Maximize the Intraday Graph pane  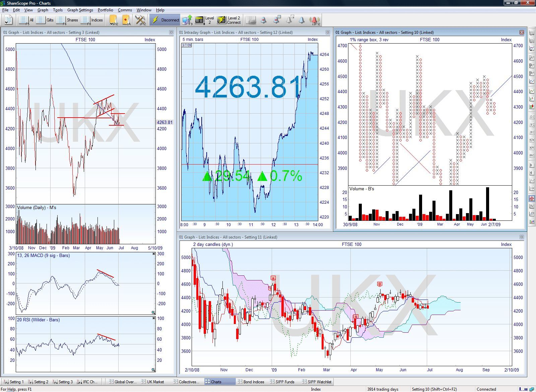(x=328, y=32)
